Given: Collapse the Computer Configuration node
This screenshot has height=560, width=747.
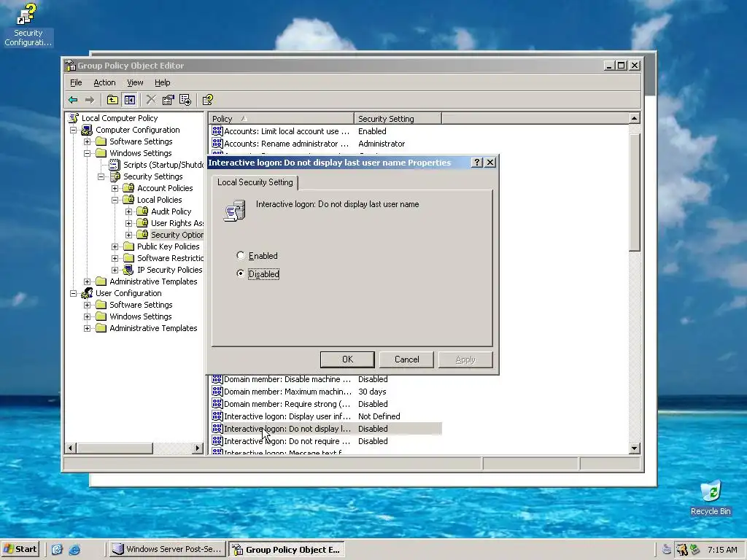Looking at the screenshot, I should [x=74, y=130].
